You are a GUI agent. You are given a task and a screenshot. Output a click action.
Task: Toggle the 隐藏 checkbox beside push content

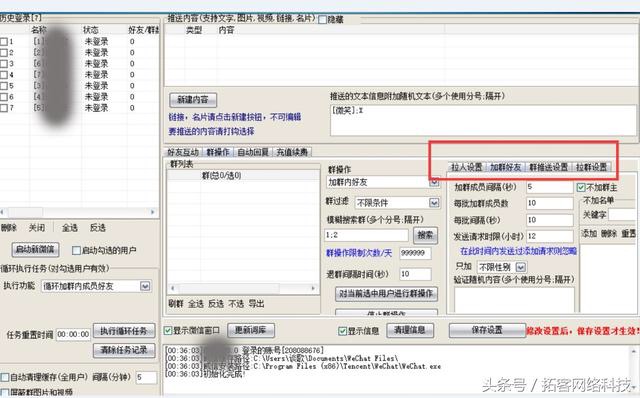coord(322,20)
